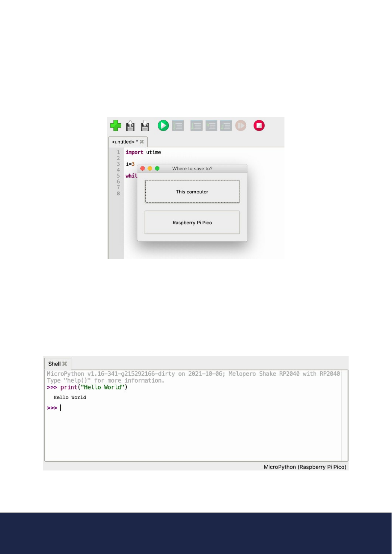The height and width of the screenshot is (554, 392).
Task: Click the import utime code line
Action: (x=143, y=152)
